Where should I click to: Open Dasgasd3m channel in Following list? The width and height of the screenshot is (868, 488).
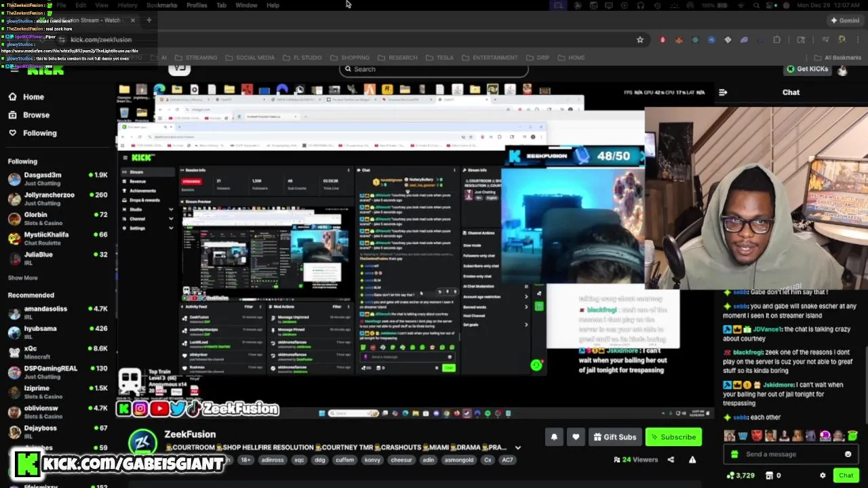click(57, 179)
